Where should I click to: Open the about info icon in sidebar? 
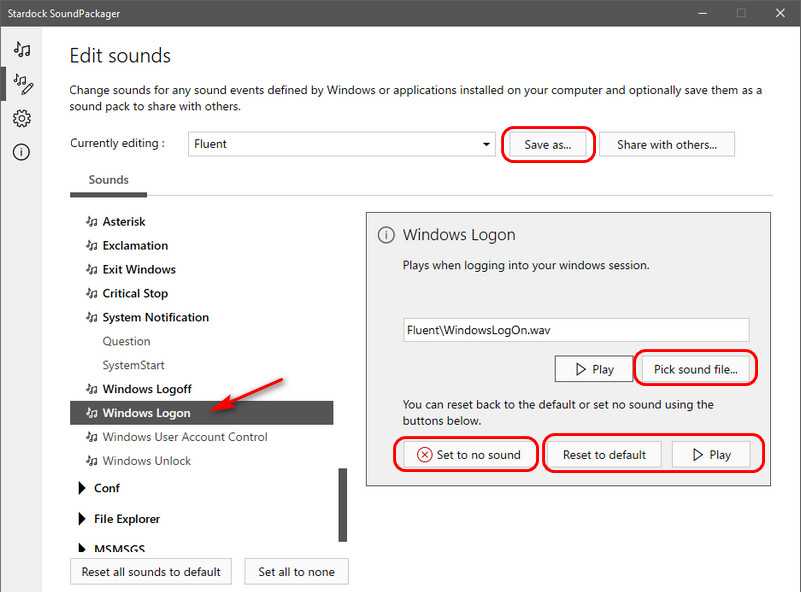pyautogui.click(x=21, y=152)
